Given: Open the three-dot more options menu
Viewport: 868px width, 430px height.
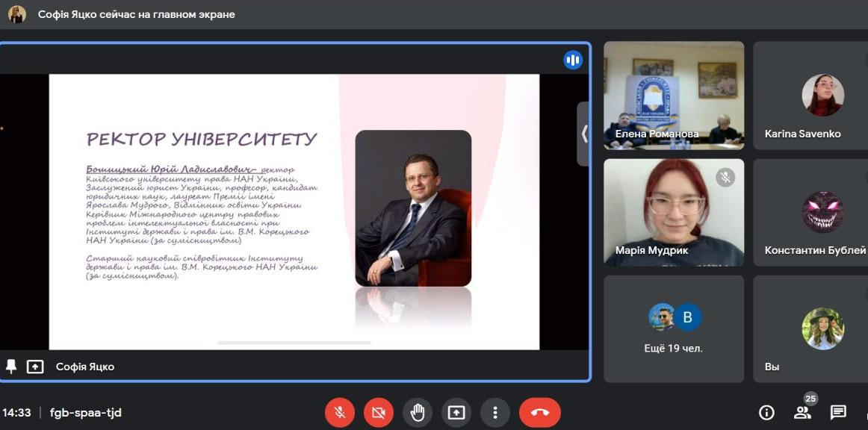Looking at the screenshot, I should click(495, 412).
